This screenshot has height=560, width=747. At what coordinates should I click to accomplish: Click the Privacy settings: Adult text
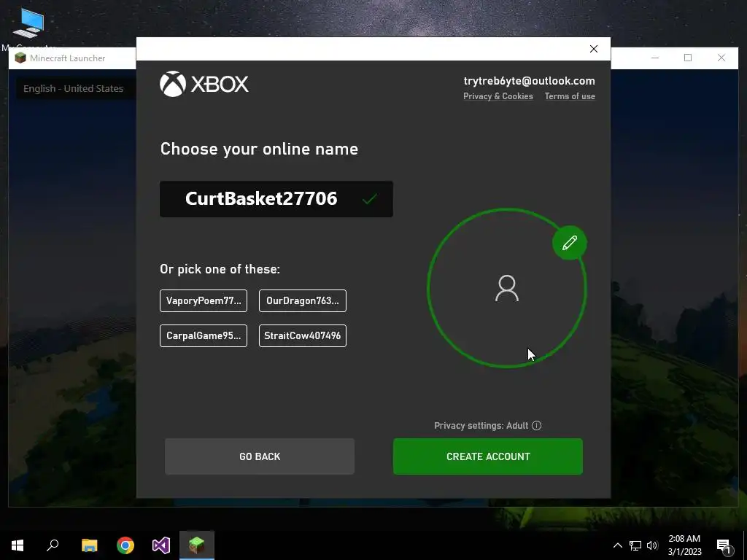481,425
